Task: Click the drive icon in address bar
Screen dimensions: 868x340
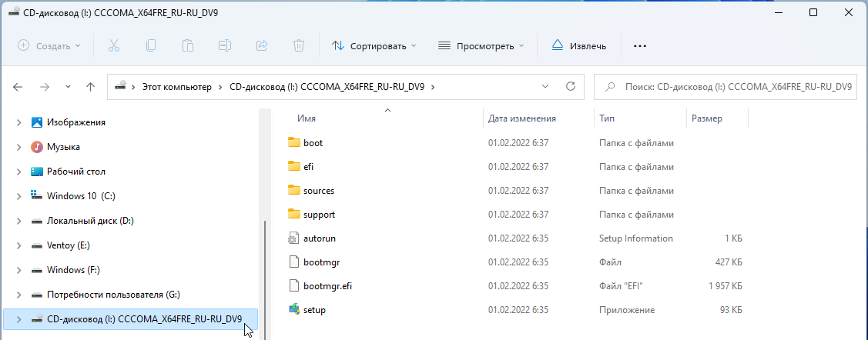Action: [120, 86]
